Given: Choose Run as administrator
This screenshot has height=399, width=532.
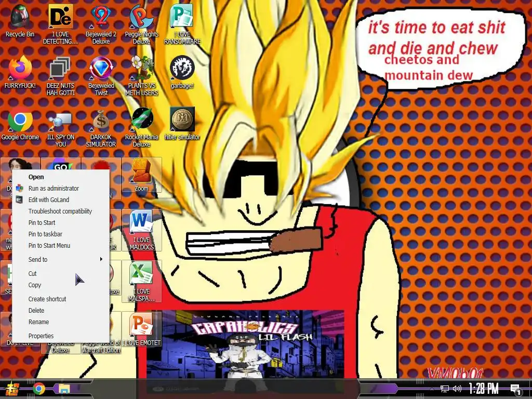Looking at the screenshot, I should (61, 188).
